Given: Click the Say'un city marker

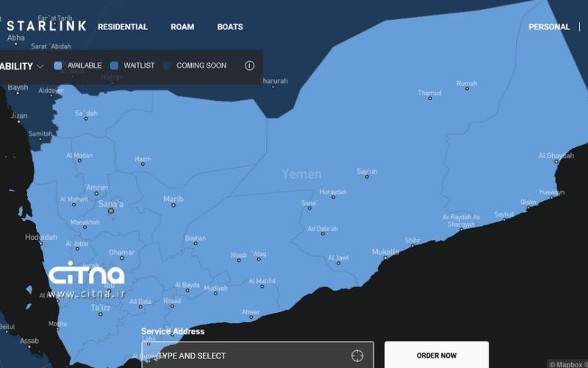Looking at the screenshot, I should click(367, 178).
